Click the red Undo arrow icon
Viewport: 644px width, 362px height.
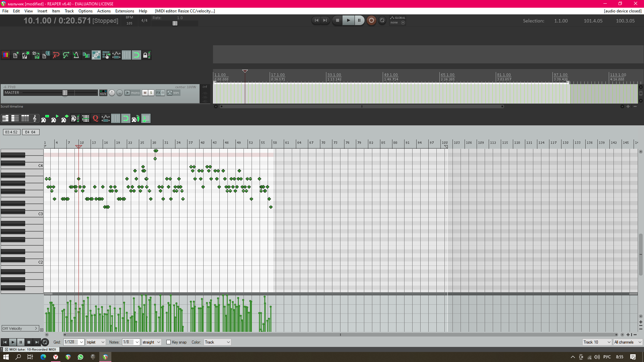click(x=56, y=55)
